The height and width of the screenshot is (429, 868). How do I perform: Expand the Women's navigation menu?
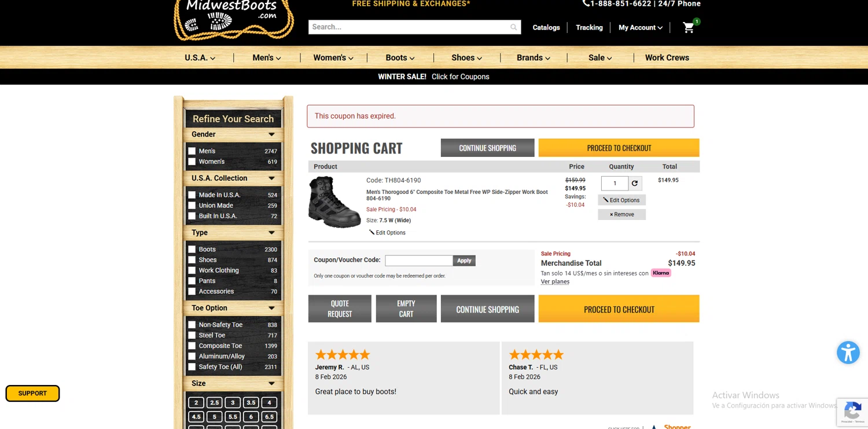click(x=333, y=57)
